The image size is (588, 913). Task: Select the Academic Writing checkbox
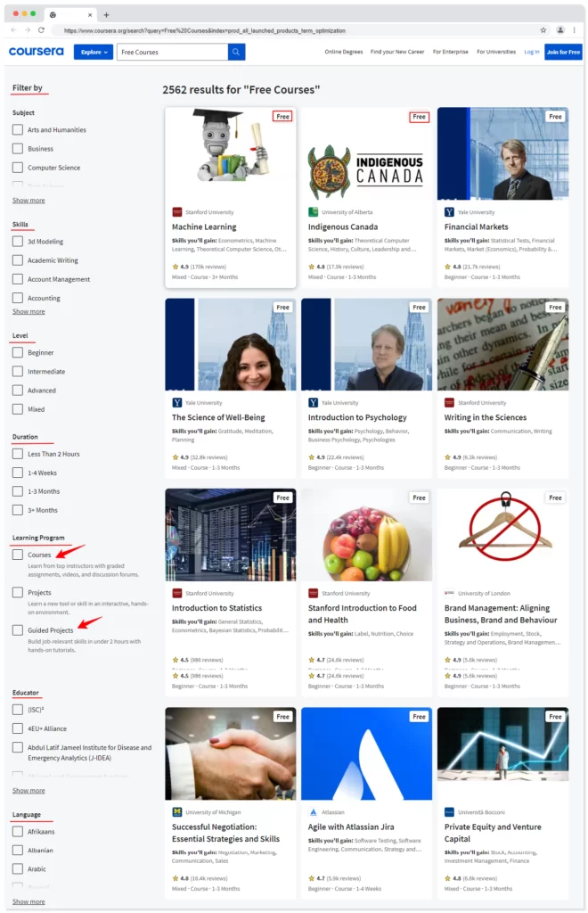pyautogui.click(x=18, y=260)
